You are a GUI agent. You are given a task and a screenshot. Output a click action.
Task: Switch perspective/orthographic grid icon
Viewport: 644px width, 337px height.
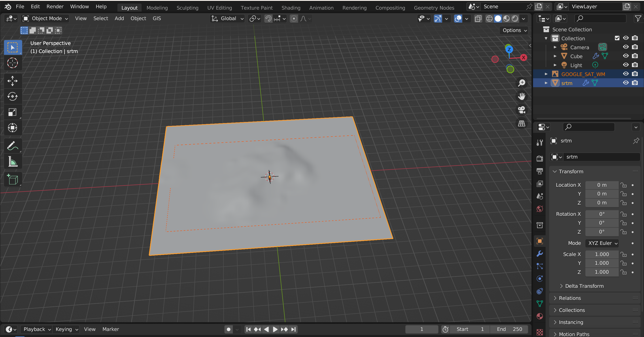[x=522, y=123]
